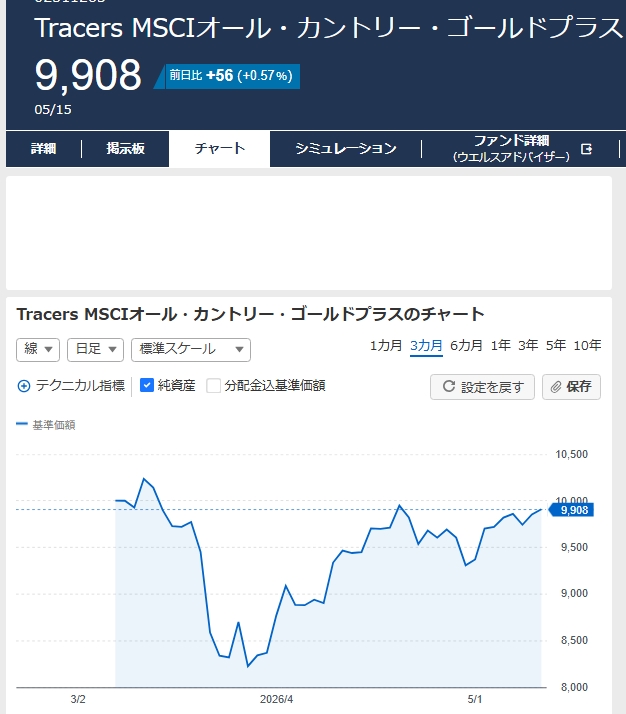This screenshot has height=714, width=626.
Task: Go to the シミュレーション tab
Action: coord(346,148)
